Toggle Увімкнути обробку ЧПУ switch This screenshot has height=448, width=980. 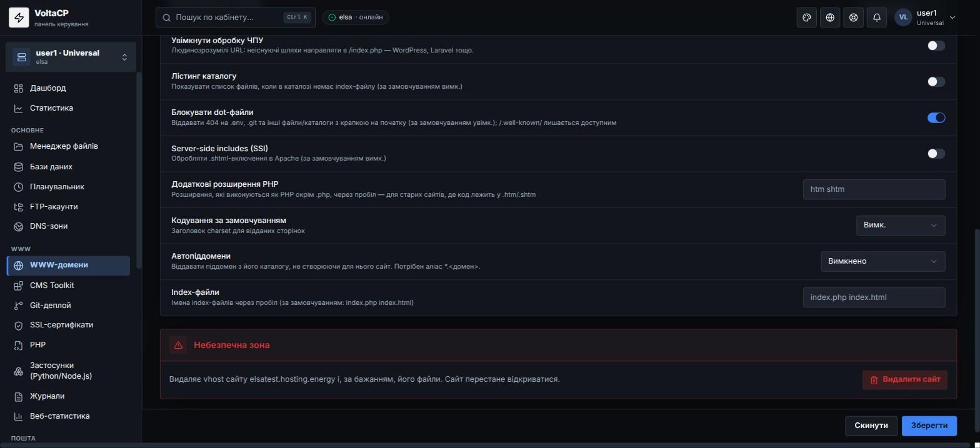click(936, 46)
